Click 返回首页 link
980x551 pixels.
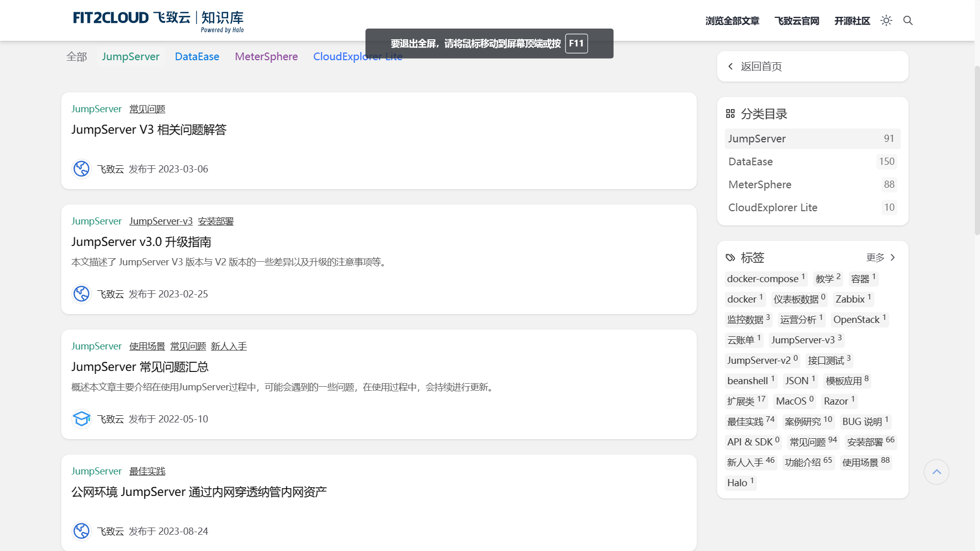tap(761, 66)
